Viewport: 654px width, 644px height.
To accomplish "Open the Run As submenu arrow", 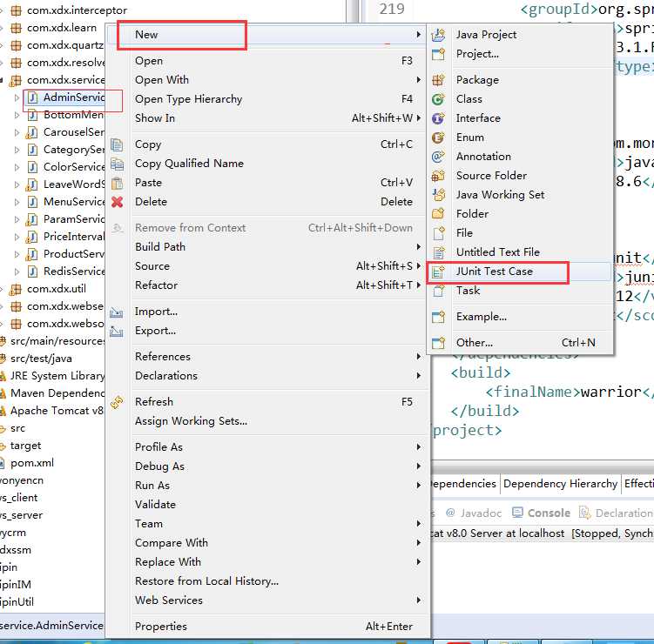I will (418, 486).
